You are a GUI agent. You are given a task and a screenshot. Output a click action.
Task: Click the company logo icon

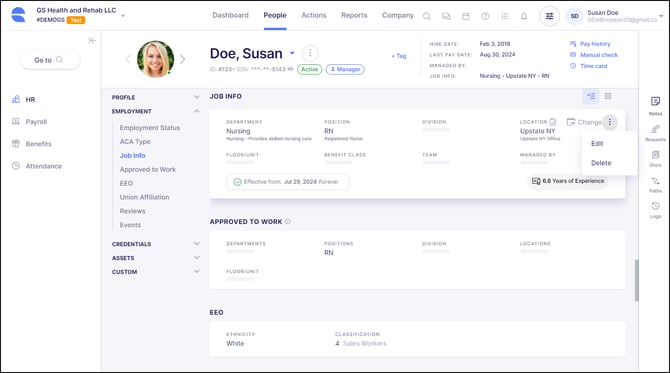pos(18,15)
